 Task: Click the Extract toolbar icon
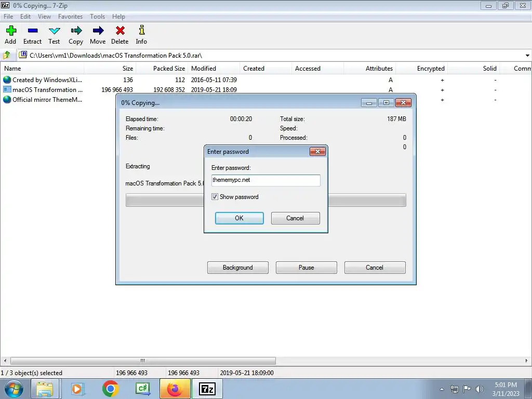pyautogui.click(x=33, y=31)
